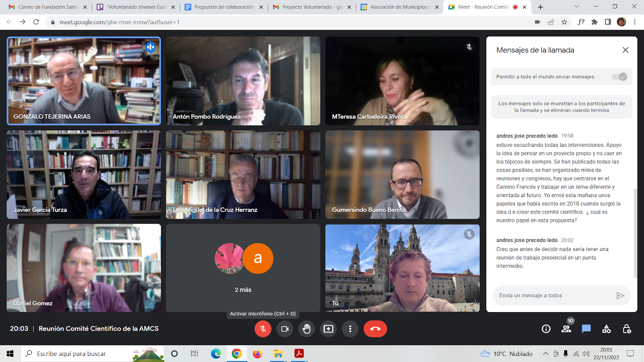644x362 pixels.
Task: Leave the call with red button
Action: pyautogui.click(x=375, y=329)
